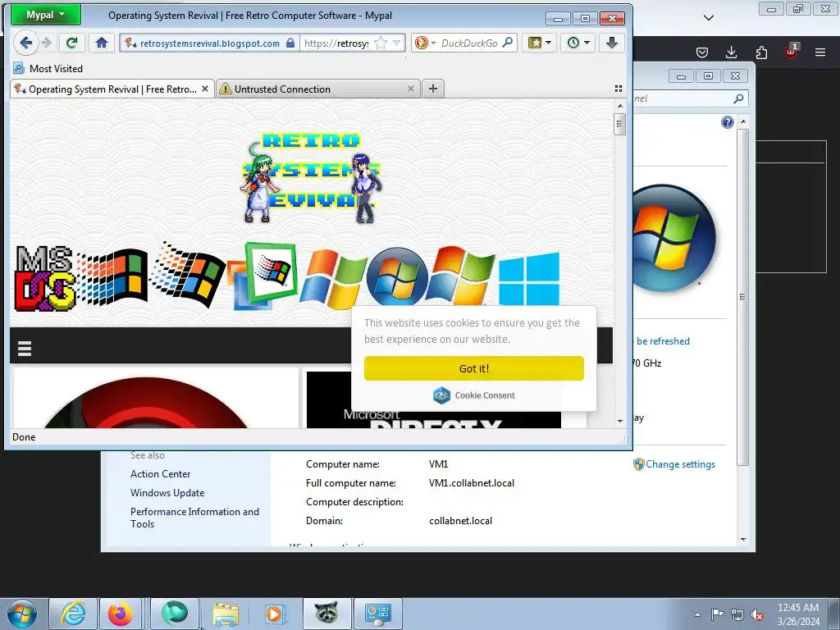Click the Control Panel window scrollbar down arrow
840x630 pixels.
tap(742, 540)
